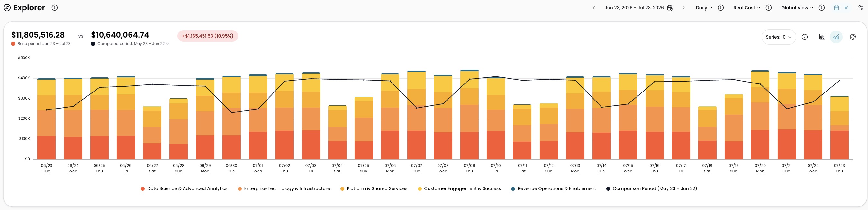Click the comparison line point at 07/21
Image resolution: width=868 pixels, height=210 pixels.
click(786, 109)
